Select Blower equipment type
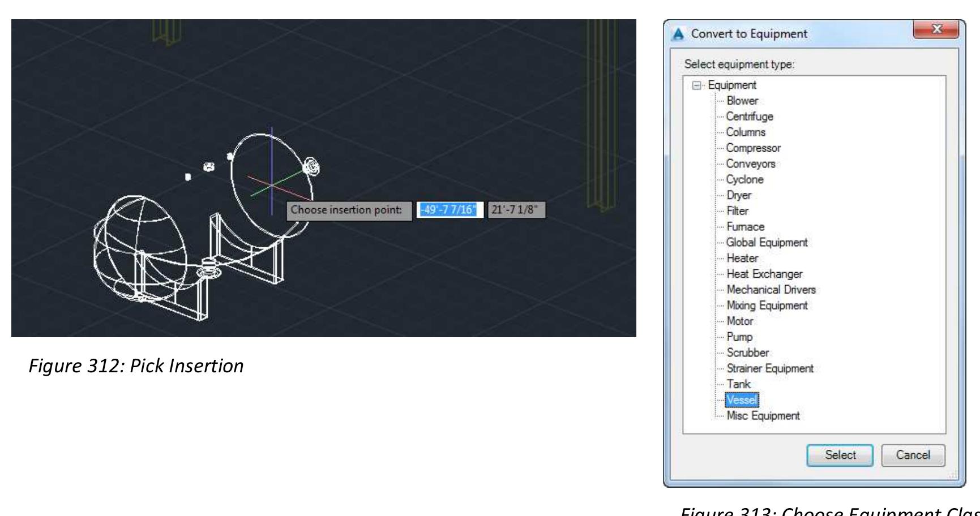The image size is (980, 516). [742, 101]
